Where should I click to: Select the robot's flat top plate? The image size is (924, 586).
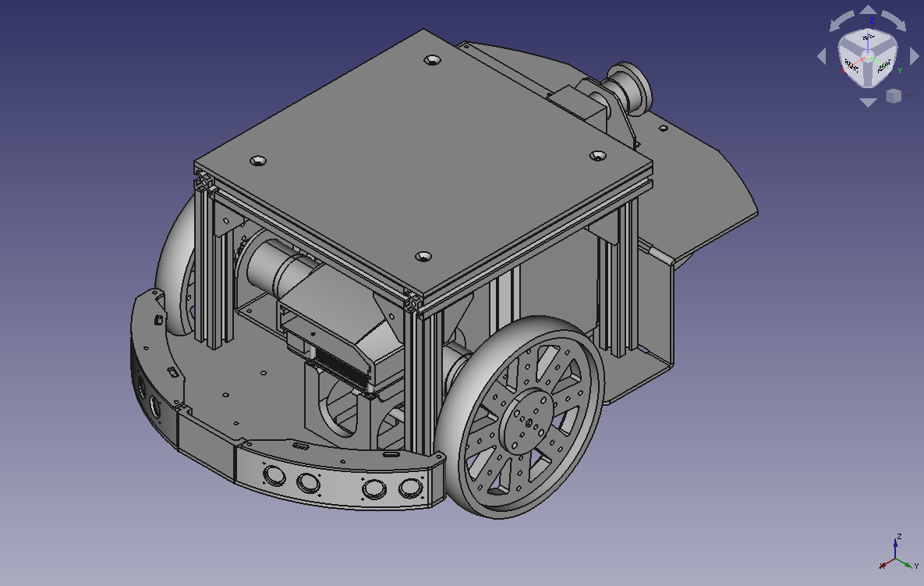(x=423, y=161)
